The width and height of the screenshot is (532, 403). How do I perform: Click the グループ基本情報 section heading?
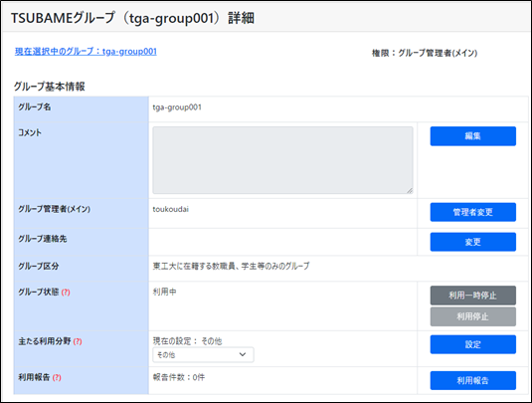pos(49,87)
